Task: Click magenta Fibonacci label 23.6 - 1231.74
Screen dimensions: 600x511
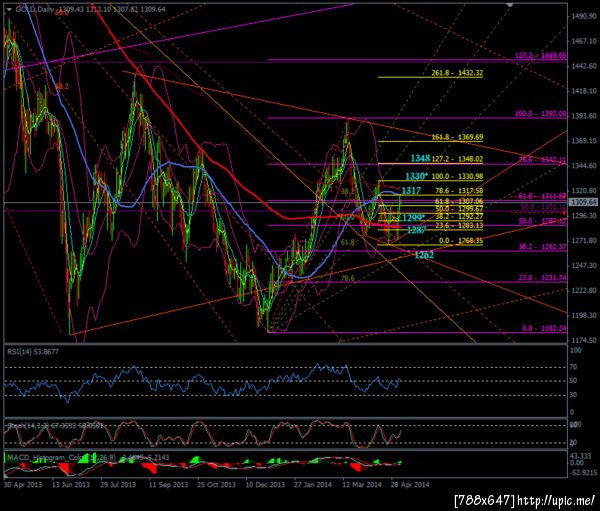Action: tap(542, 278)
